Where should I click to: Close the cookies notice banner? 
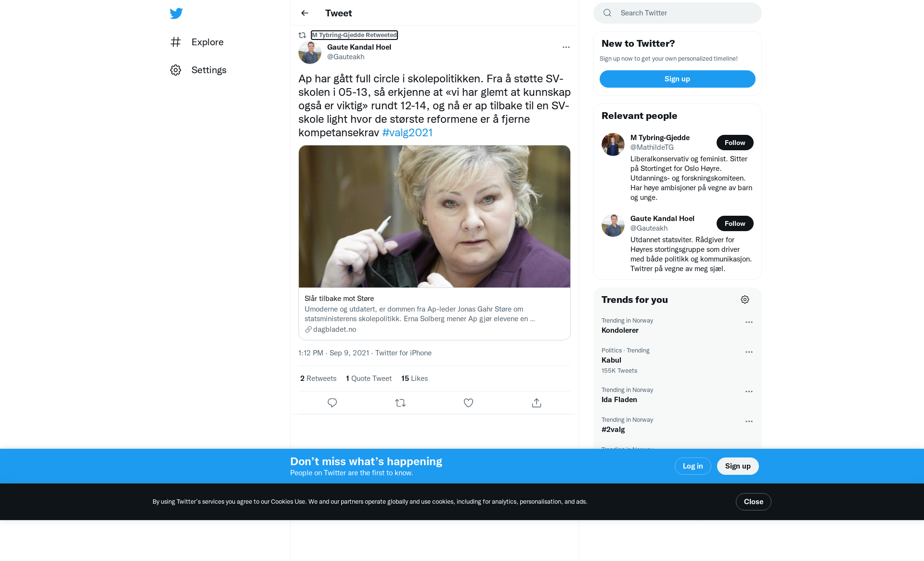tap(753, 502)
